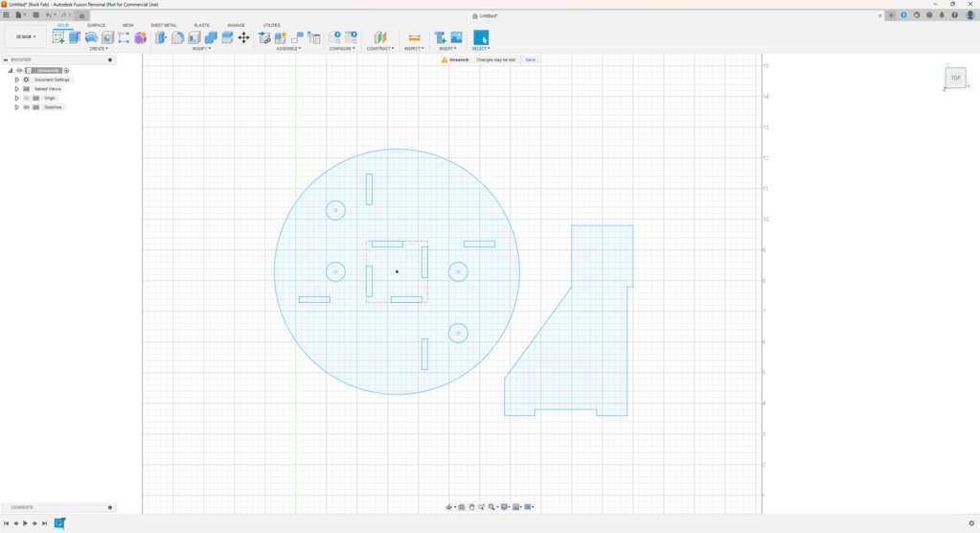Switch to the Utilities tab
980x533 pixels.
pos(271,26)
